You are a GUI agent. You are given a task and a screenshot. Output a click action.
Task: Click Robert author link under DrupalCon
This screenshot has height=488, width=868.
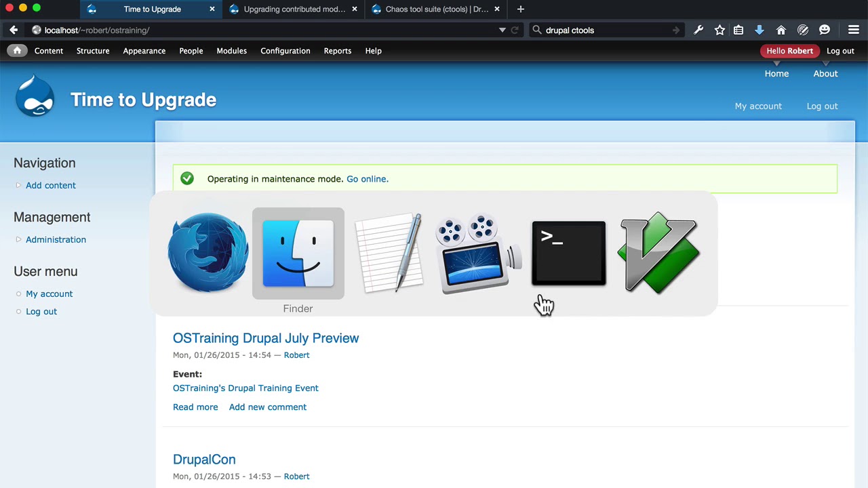pos(296,476)
